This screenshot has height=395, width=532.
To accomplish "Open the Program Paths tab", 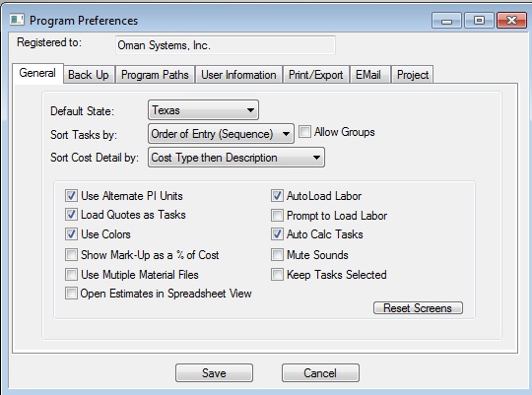I will (155, 74).
